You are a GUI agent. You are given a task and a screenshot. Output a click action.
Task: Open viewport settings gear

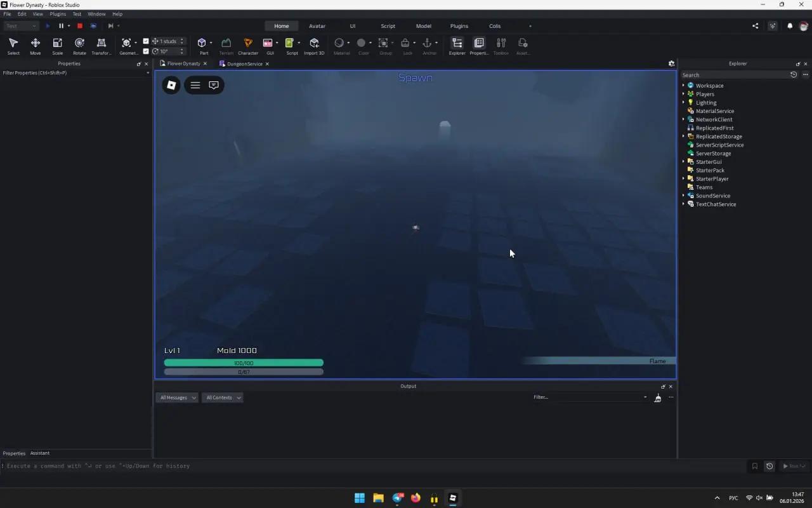[671, 63]
